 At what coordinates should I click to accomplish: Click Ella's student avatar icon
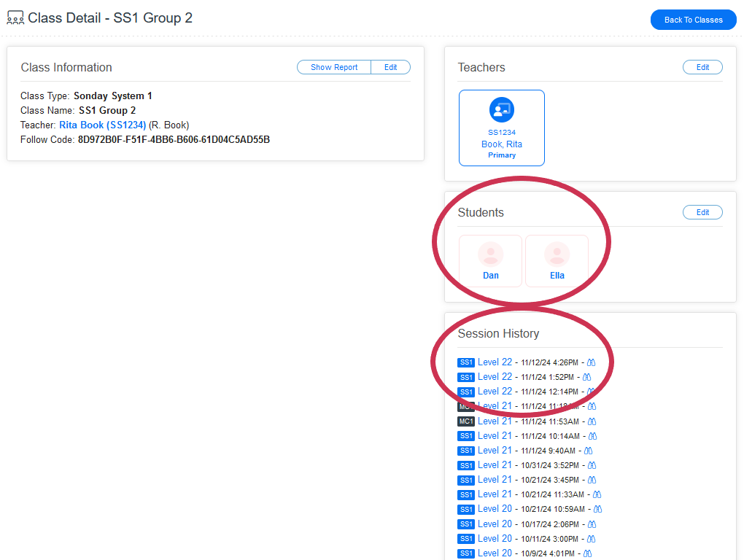pyautogui.click(x=557, y=254)
